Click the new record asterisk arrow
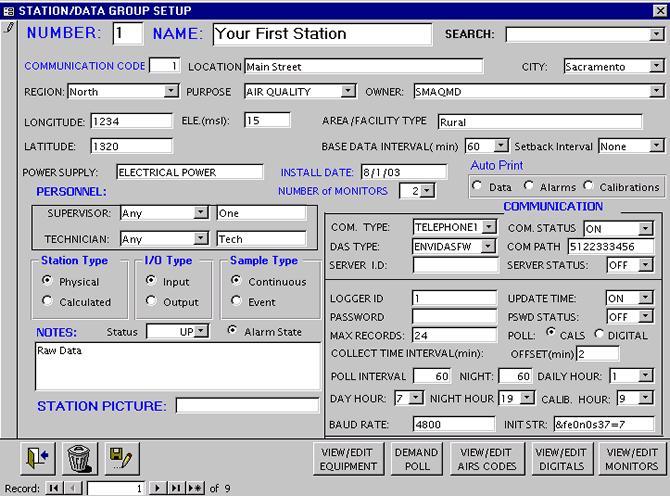 point(194,488)
